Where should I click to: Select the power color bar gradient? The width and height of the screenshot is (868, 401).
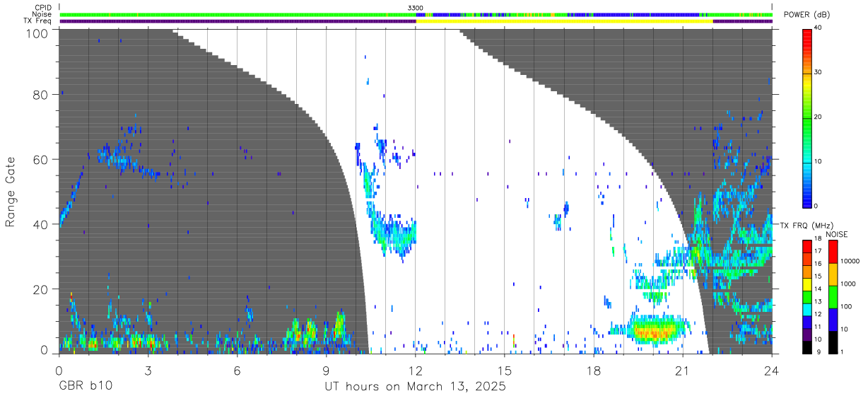(x=807, y=117)
